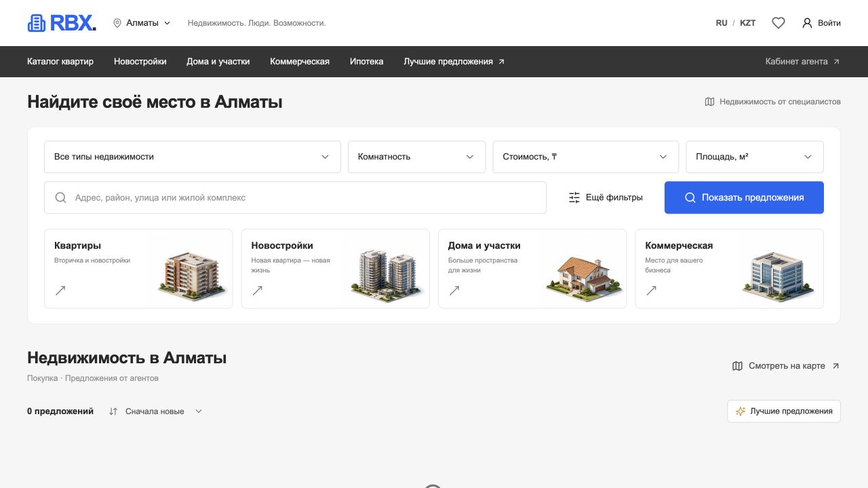Click the address search input field
868x488 pixels.
pos(295,198)
